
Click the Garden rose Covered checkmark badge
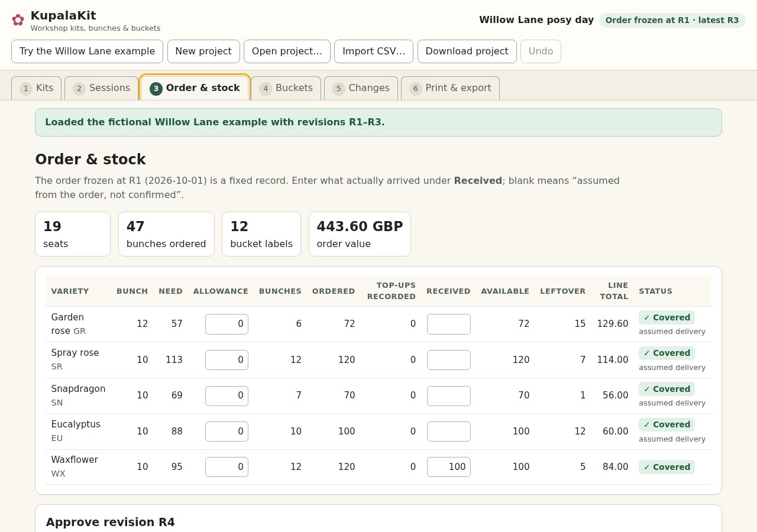click(x=667, y=317)
